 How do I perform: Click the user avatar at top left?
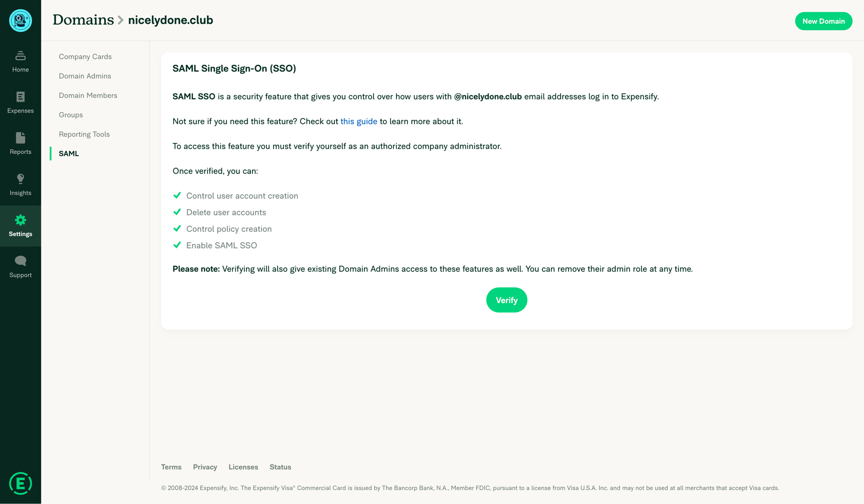coord(20,21)
